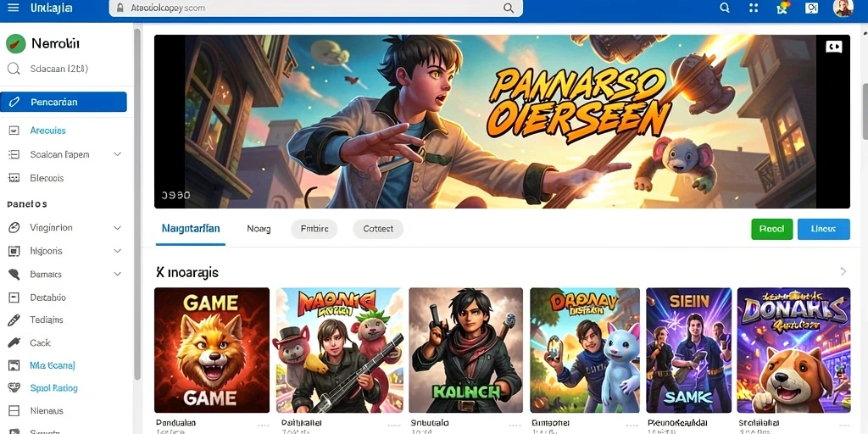
Task: Click the icon at the banner's top-right corner
Action: coord(834,47)
